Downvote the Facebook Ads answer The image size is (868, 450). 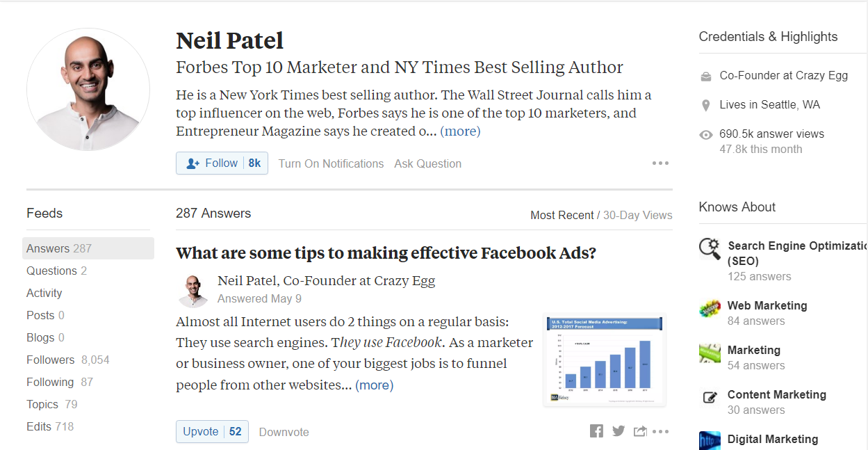(284, 432)
